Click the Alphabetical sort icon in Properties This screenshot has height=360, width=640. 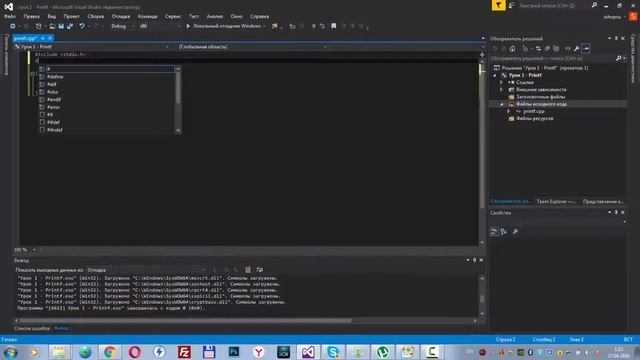[x=504, y=232]
